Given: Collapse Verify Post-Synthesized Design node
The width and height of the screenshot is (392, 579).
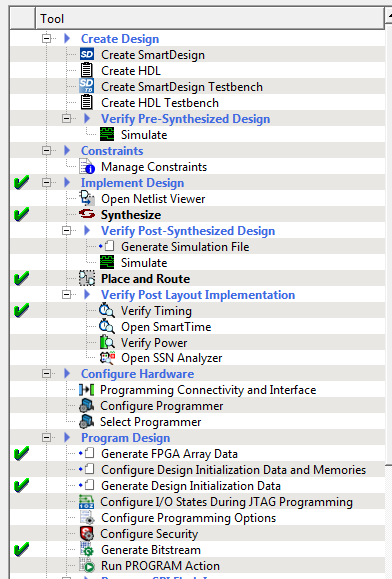Looking at the screenshot, I should pos(66,231).
